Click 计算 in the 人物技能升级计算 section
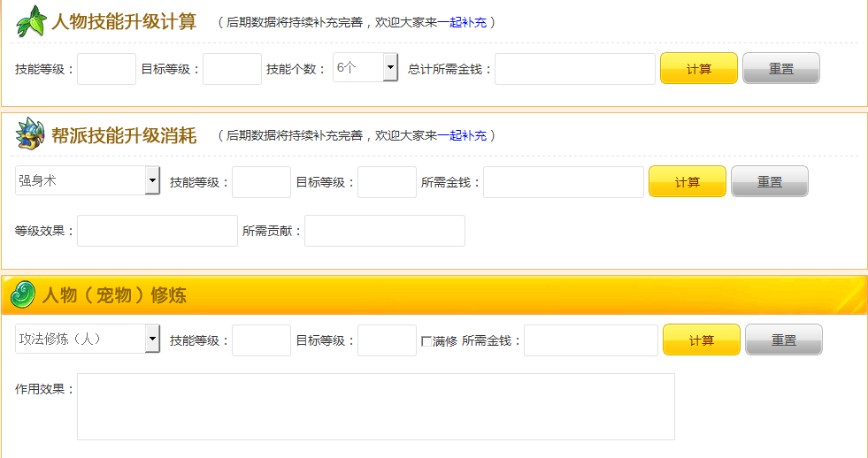The image size is (868, 458). coord(699,68)
